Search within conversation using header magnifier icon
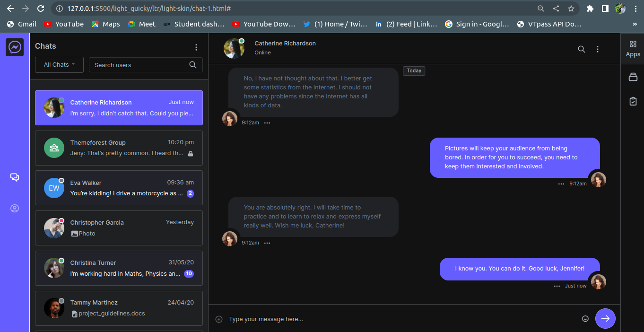Screen dimensions: 644x332 click(x=582, y=49)
